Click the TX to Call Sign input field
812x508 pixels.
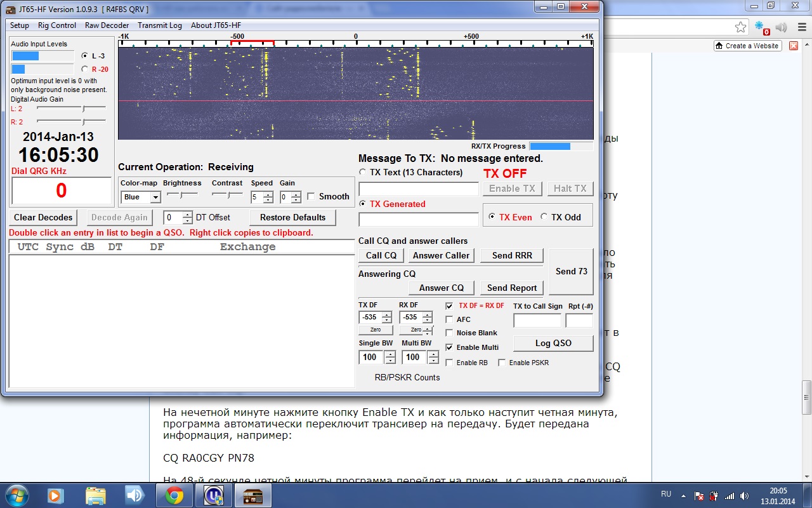537,321
